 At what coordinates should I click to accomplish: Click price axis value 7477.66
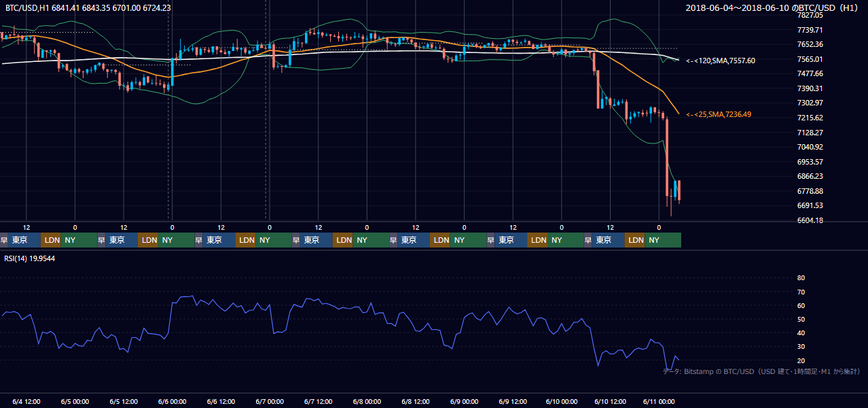coord(810,73)
